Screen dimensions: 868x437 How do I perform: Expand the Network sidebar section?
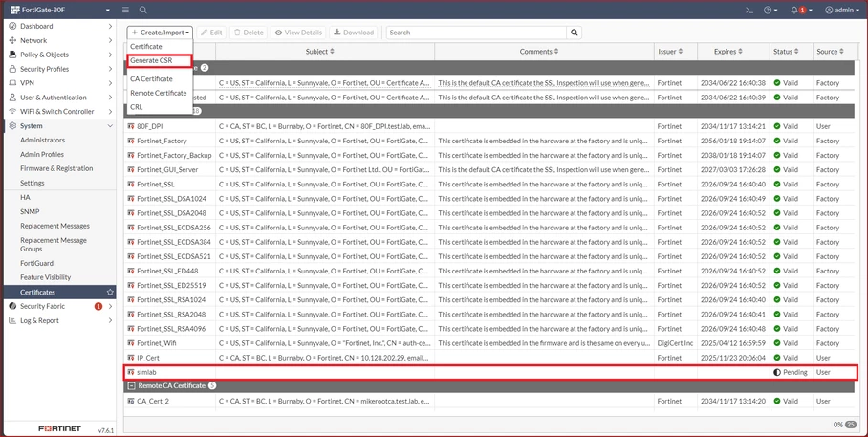click(59, 40)
